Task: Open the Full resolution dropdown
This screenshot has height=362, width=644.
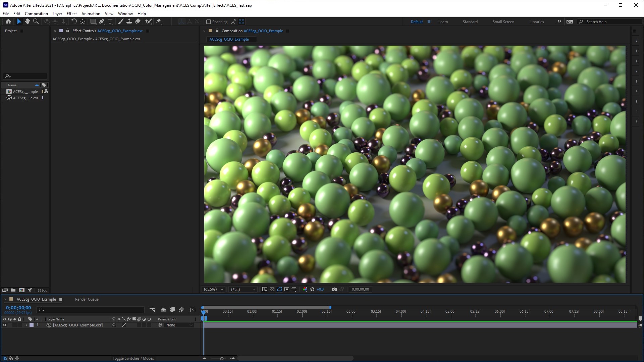Action: pyautogui.click(x=243, y=289)
